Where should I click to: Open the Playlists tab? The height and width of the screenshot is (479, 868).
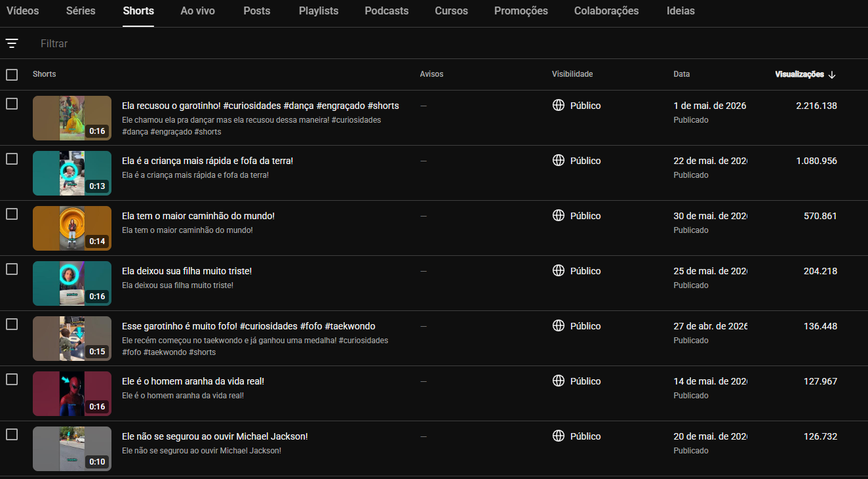tap(319, 11)
